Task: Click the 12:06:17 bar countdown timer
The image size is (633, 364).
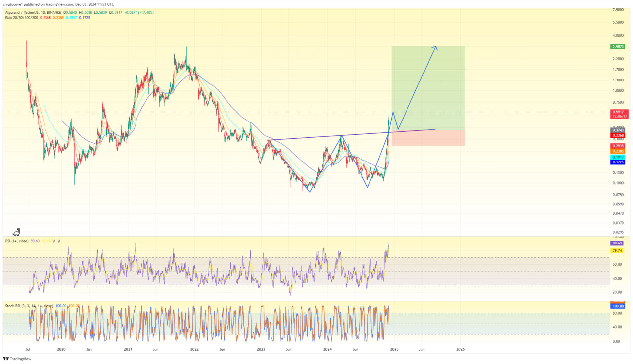Action: [x=620, y=116]
